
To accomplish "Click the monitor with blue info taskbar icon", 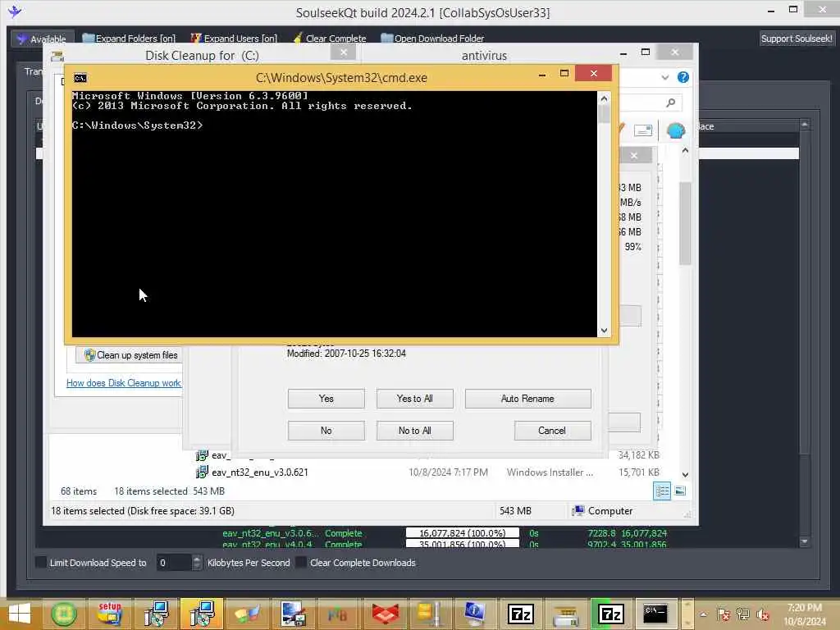I will click(475, 614).
